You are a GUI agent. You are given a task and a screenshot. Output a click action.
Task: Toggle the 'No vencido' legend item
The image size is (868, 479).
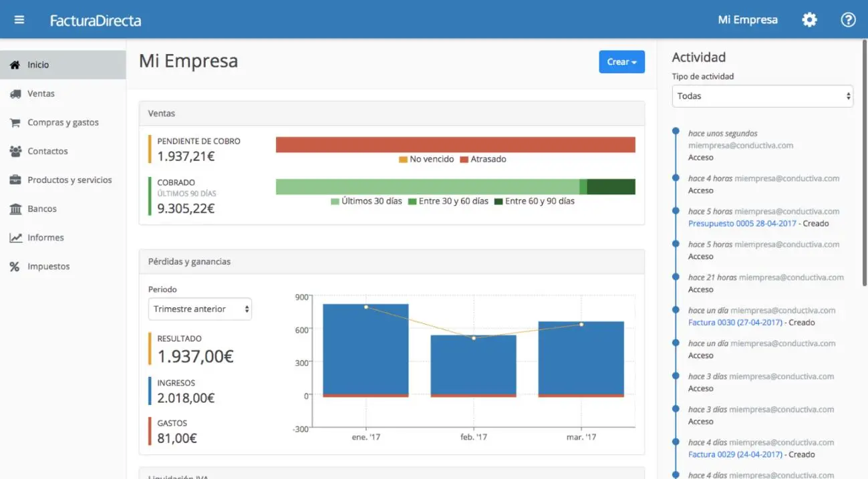(426, 160)
